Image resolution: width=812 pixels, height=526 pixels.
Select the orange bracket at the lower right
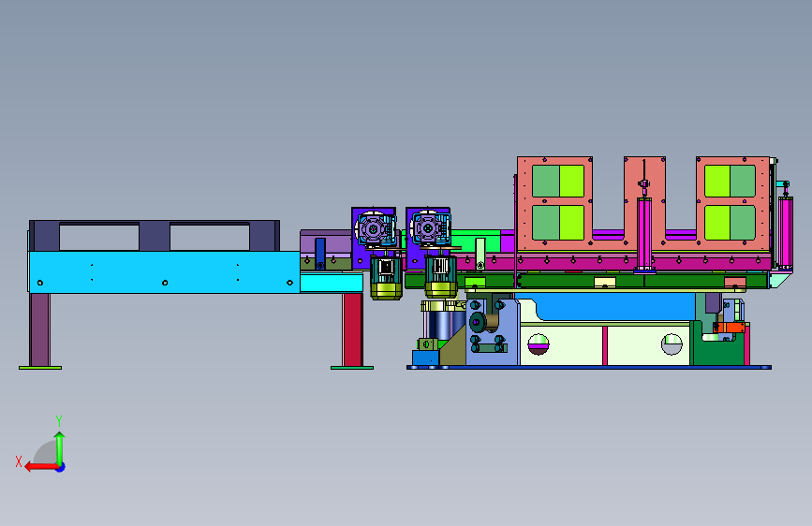coord(730,328)
